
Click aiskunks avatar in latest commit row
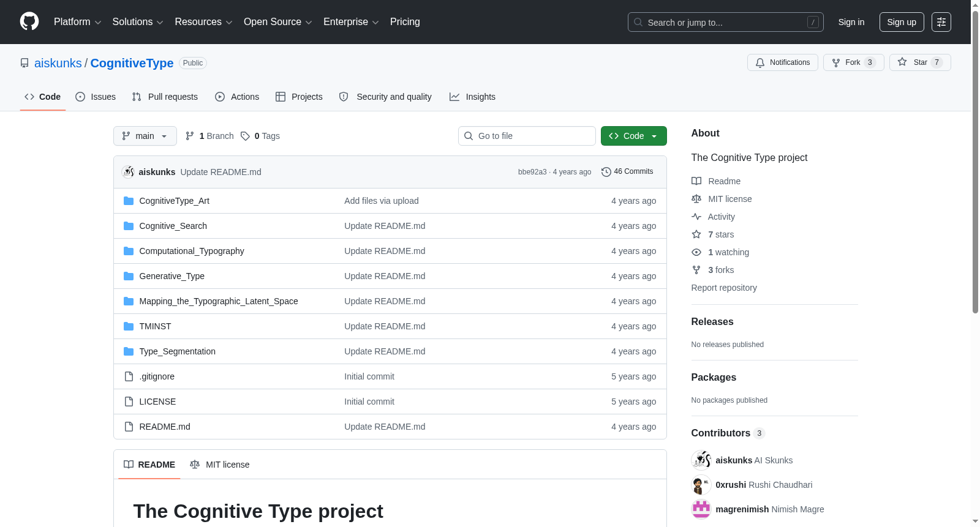128,172
